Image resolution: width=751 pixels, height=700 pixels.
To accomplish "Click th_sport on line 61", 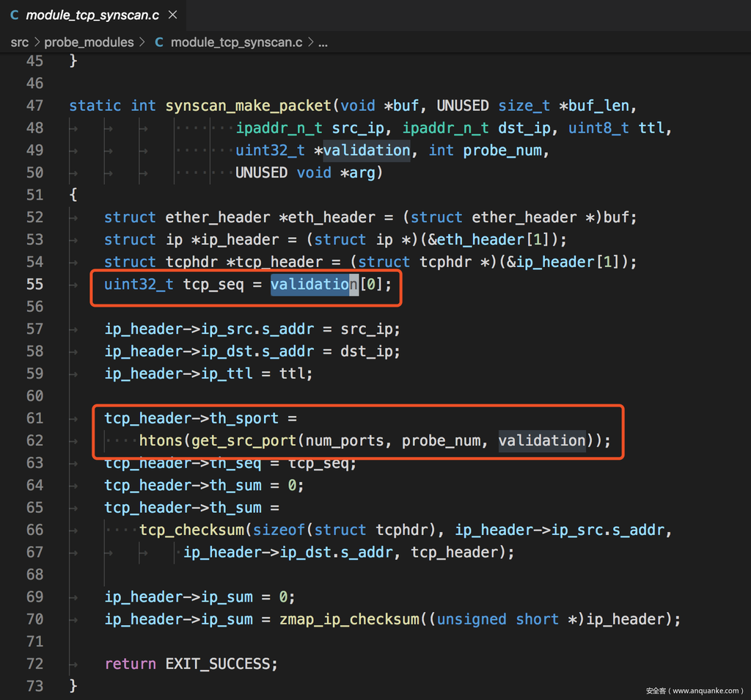I will pos(244,419).
